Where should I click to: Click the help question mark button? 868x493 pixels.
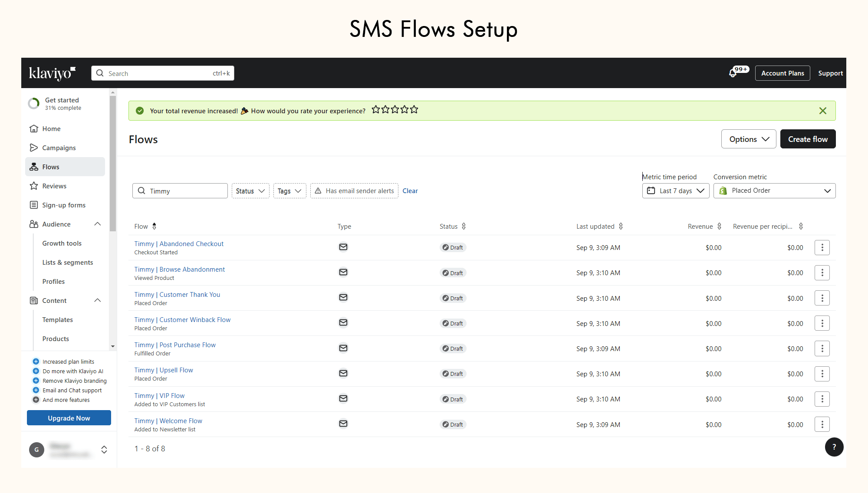click(834, 447)
